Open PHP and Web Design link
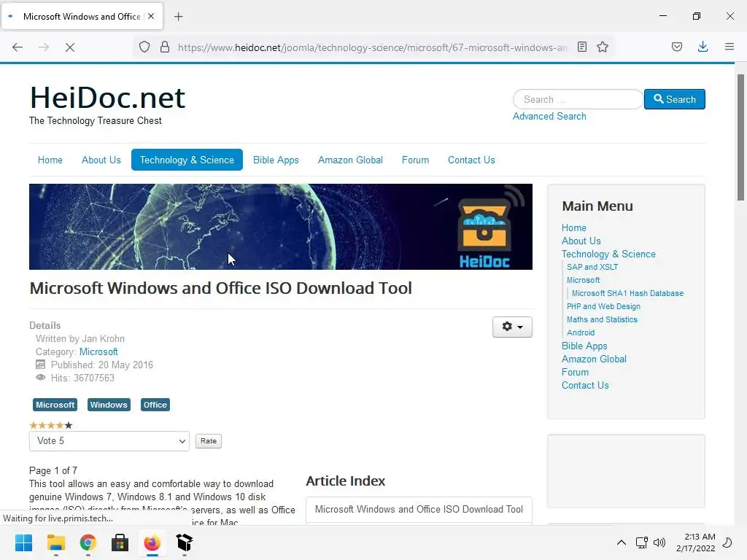The width and height of the screenshot is (747, 560). click(603, 307)
